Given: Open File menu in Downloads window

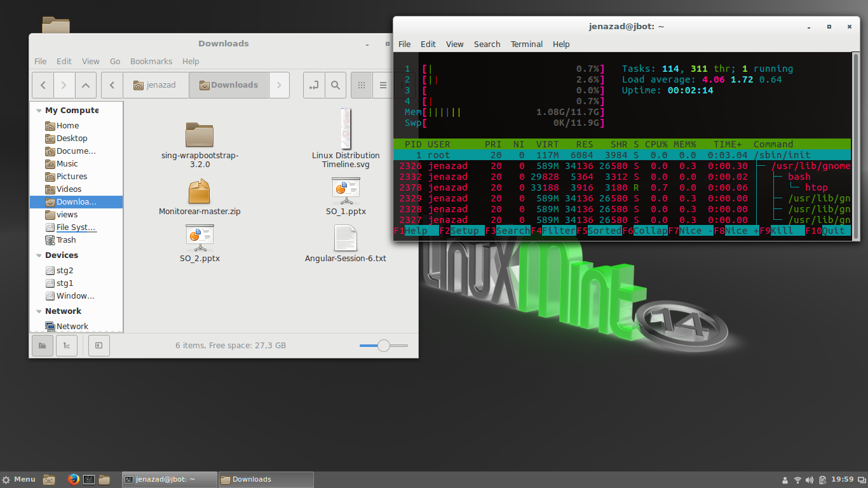Looking at the screenshot, I should [40, 62].
